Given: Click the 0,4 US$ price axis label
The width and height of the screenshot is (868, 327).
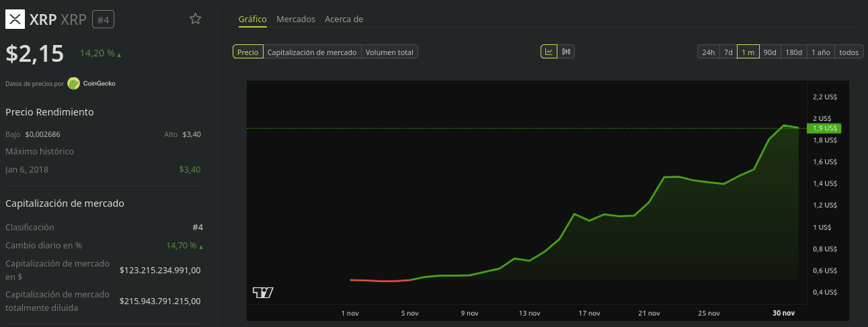Looking at the screenshot, I should (x=824, y=292).
